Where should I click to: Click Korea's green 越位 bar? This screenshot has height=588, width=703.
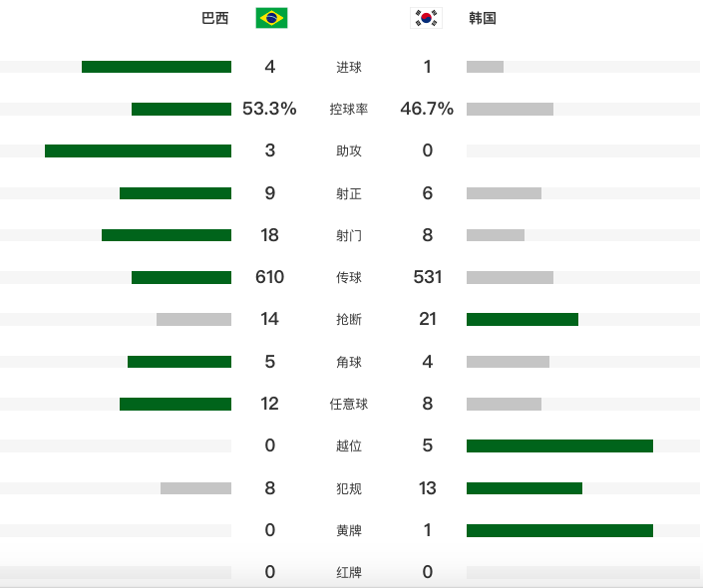click(x=559, y=445)
